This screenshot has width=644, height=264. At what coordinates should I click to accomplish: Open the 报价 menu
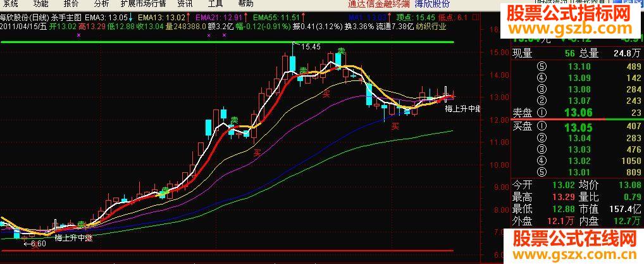coord(71,4)
